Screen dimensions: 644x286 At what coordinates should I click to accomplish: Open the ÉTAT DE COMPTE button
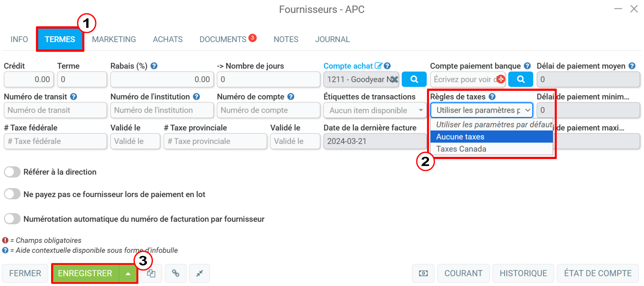click(598, 273)
